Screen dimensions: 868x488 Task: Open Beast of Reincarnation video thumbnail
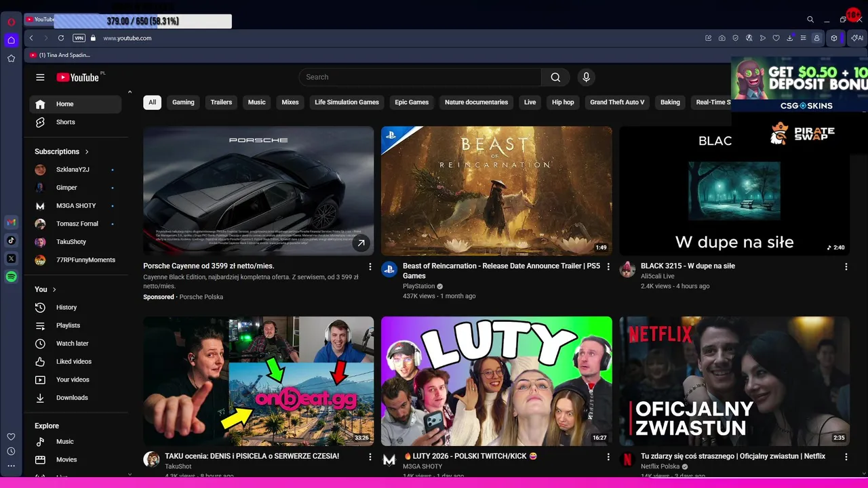click(496, 191)
